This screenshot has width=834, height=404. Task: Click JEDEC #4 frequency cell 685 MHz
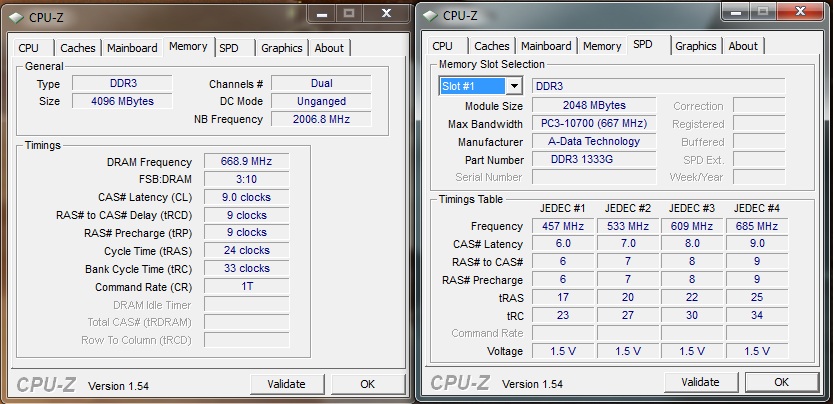[757, 226]
